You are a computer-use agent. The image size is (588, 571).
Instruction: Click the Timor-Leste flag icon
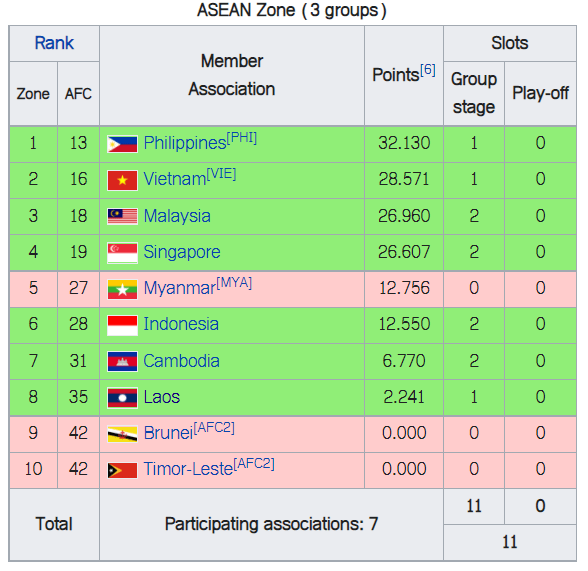(122, 470)
